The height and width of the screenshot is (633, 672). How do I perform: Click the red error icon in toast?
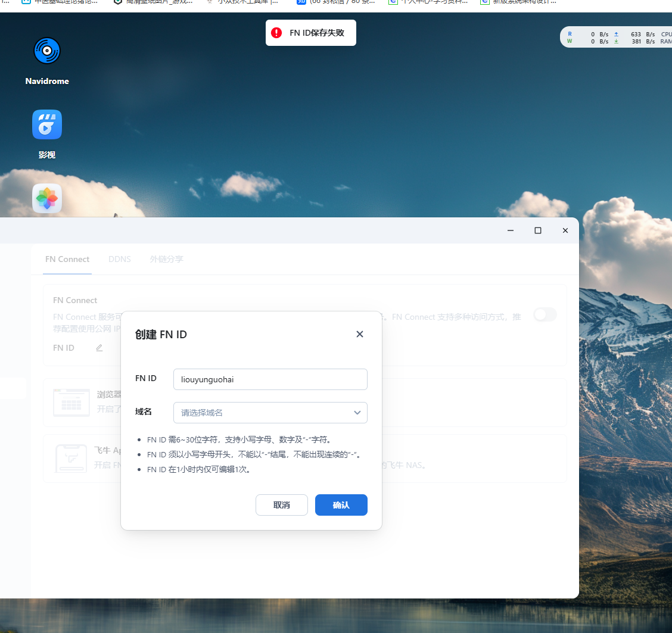[276, 33]
